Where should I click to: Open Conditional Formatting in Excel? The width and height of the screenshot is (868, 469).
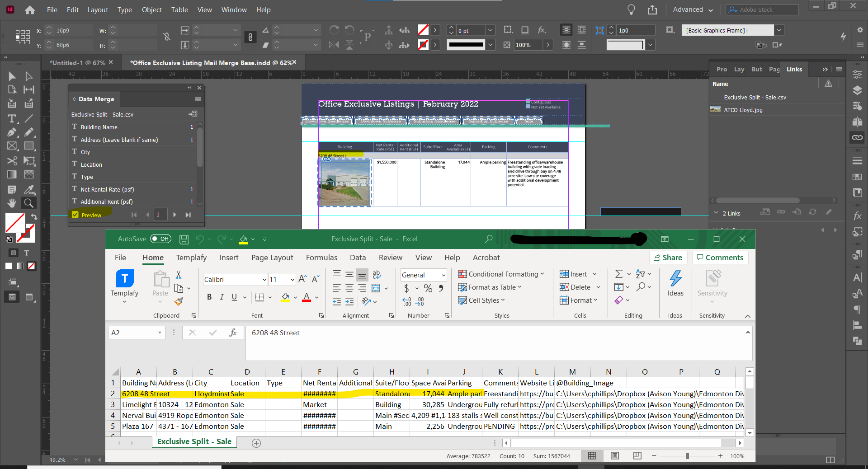coord(501,274)
